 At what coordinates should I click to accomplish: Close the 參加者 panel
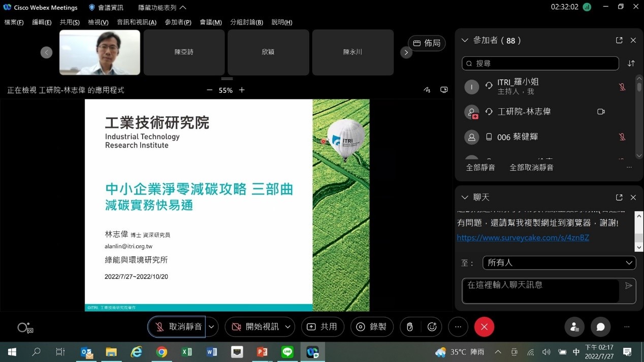[633, 40]
